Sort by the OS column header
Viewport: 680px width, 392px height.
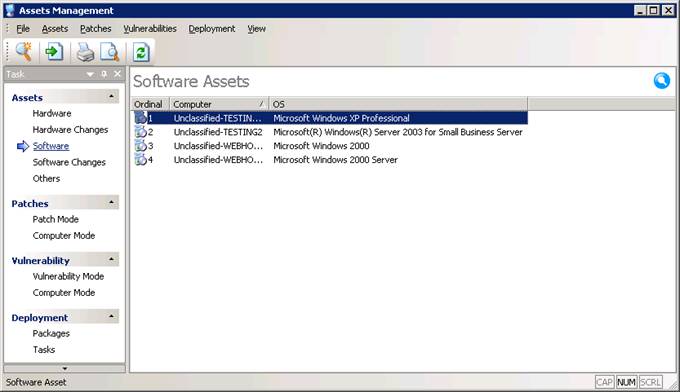tap(398, 104)
